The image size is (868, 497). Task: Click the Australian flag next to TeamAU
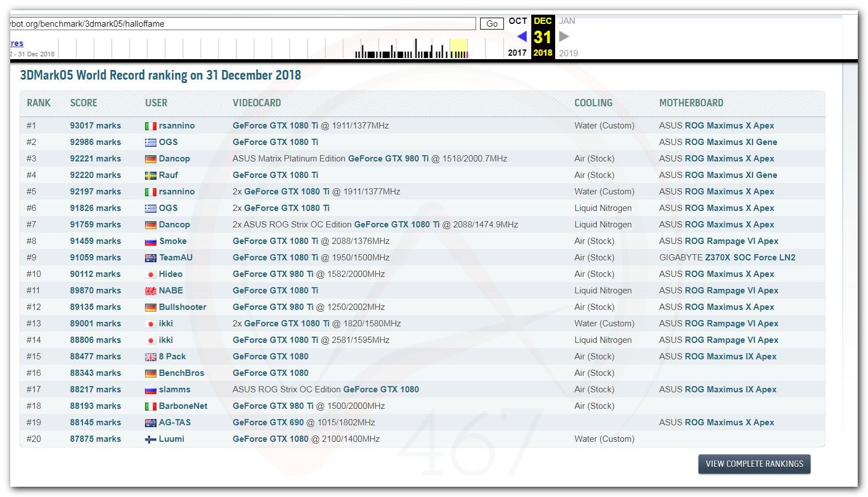coord(150,258)
